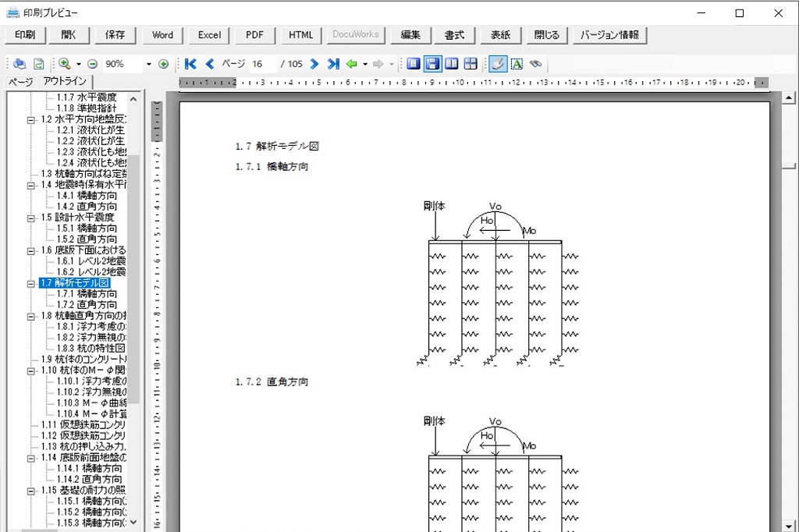This screenshot has width=799, height=532.
Task: Toggle the single page view mode
Action: [x=414, y=64]
